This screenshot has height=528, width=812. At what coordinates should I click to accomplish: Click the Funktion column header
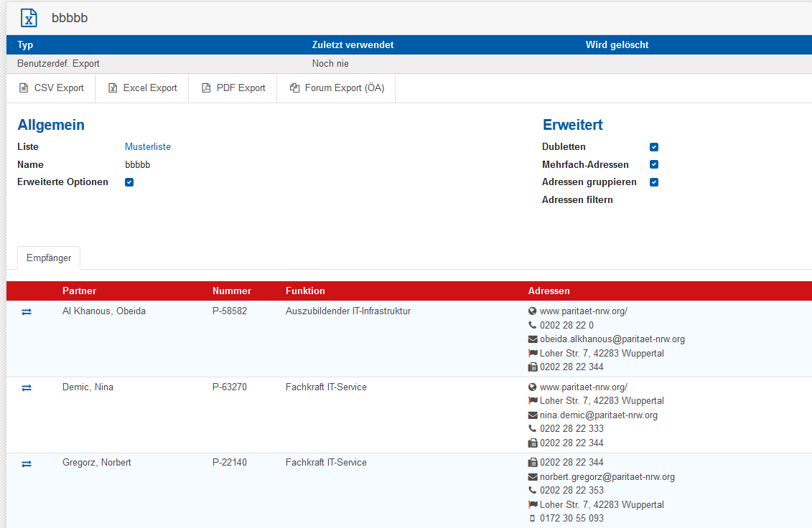(x=305, y=291)
